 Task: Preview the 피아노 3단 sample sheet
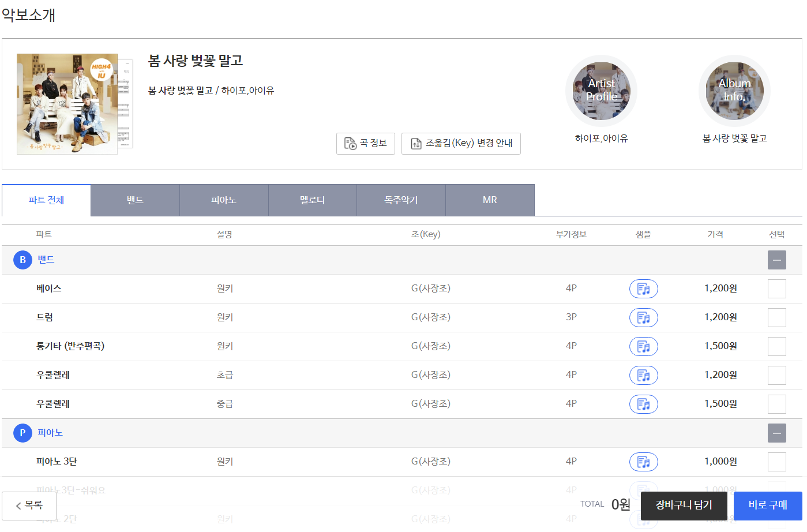(x=643, y=462)
